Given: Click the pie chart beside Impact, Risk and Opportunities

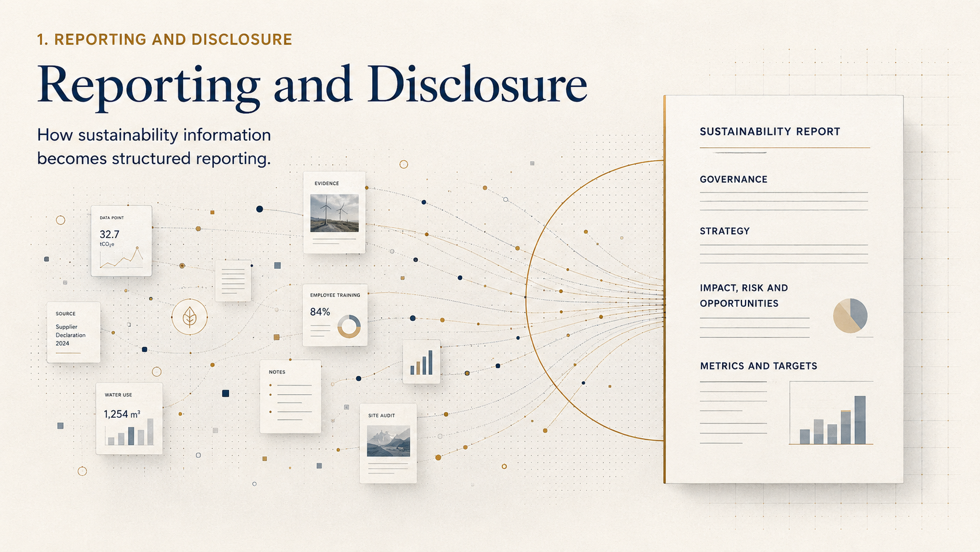Looking at the screenshot, I should [x=850, y=316].
